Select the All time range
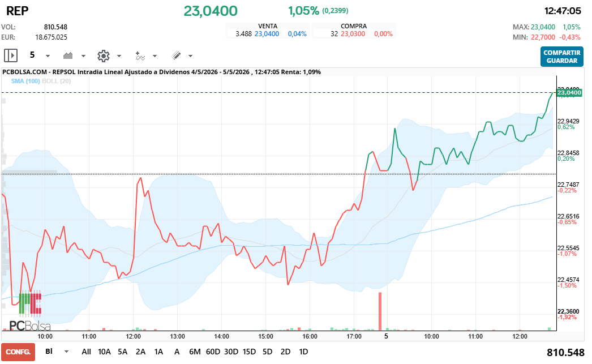Image resolution: width=592 pixels, height=364 pixels. point(87,352)
